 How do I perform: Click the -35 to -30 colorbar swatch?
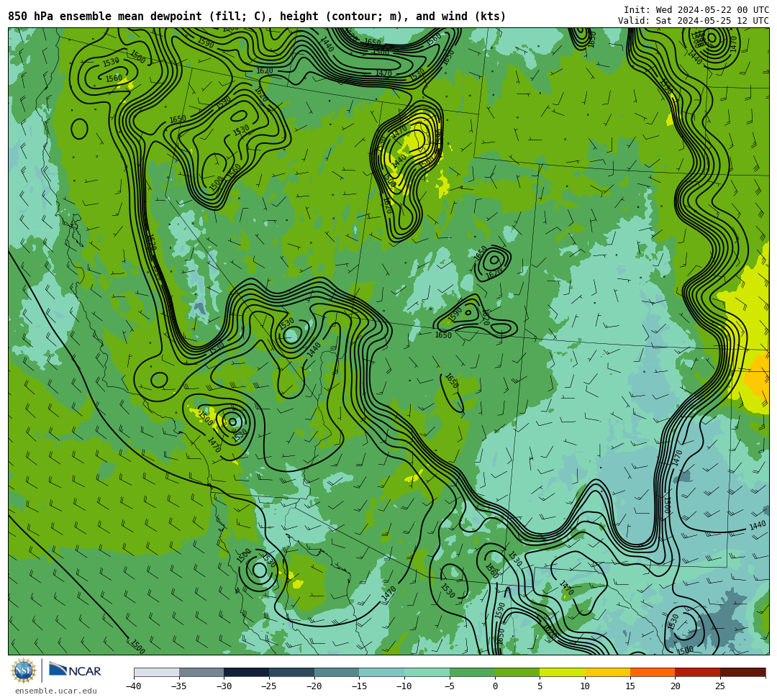point(201,672)
